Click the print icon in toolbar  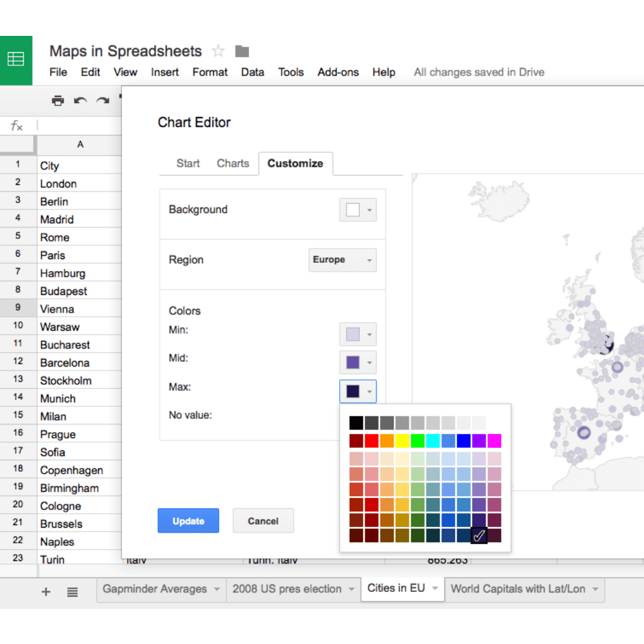pos(58,101)
